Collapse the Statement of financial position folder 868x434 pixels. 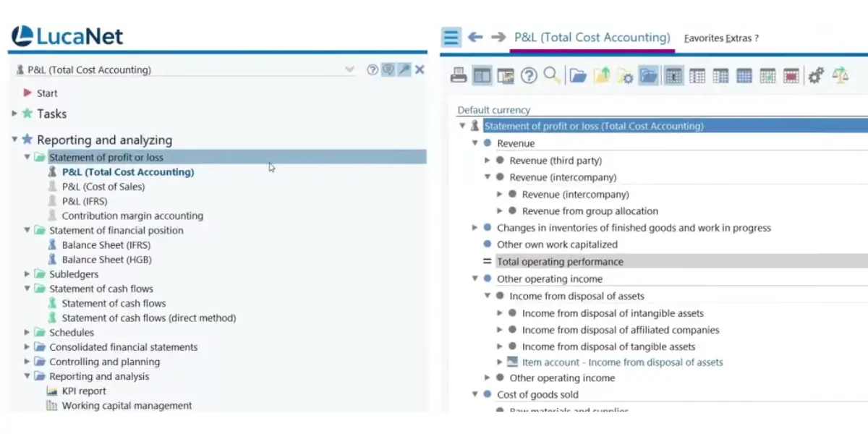[x=27, y=230]
